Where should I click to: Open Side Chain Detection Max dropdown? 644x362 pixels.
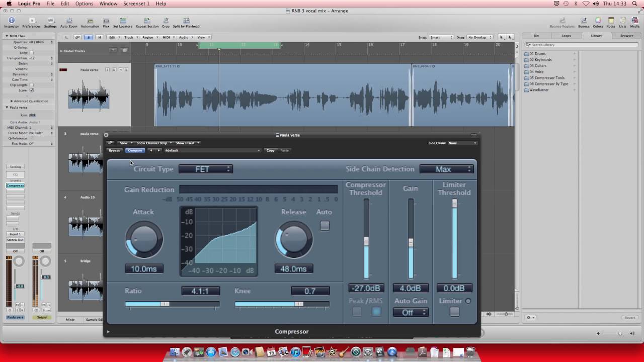(x=447, y=169)
